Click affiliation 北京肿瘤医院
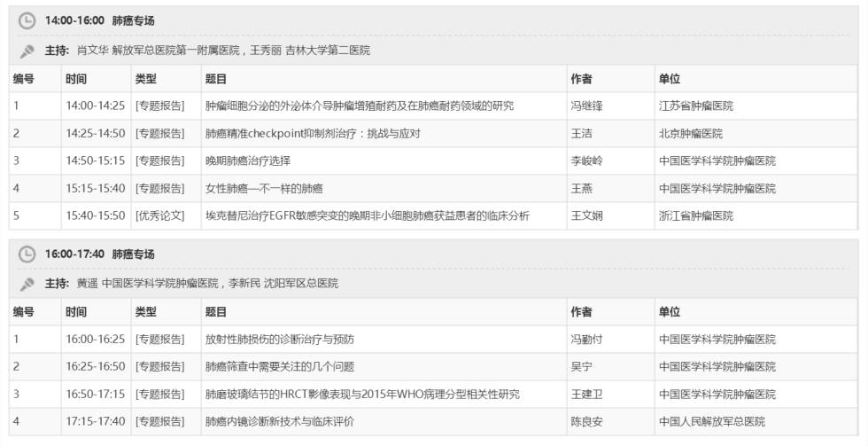The image size is (868, 446). 690,134
